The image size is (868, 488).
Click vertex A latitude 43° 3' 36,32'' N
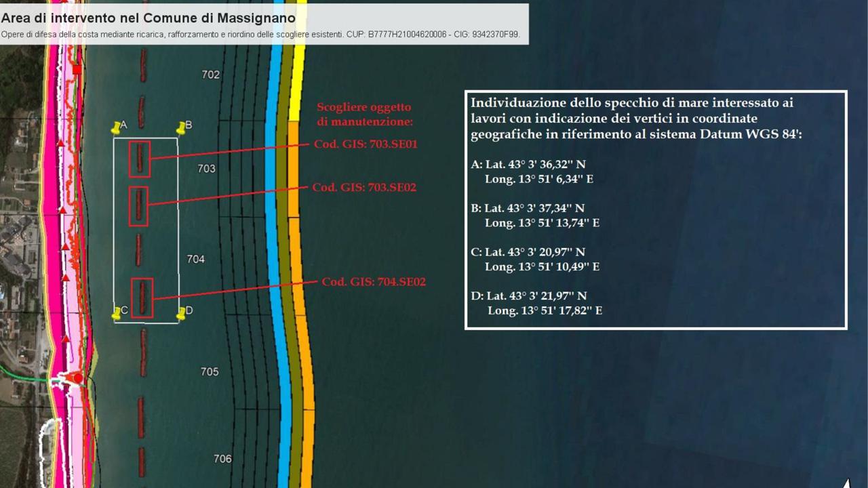(535, 165)
